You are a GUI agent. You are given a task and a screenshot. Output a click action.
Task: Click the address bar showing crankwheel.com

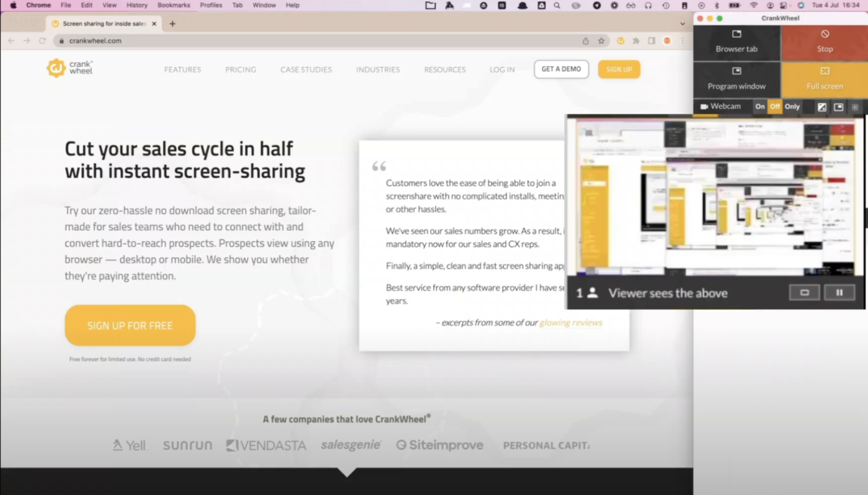pos(331,41)
